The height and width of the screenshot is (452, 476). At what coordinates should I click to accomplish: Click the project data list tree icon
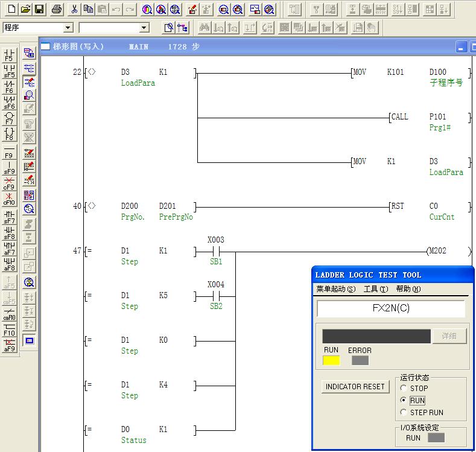click(x=183, y=28)
